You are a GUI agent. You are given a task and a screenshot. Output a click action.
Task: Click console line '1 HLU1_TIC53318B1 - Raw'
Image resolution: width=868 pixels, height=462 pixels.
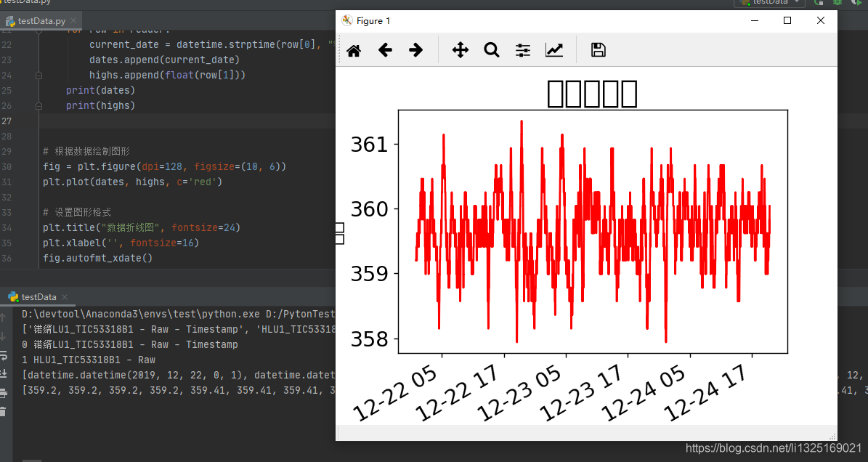(x=89, y=360)
